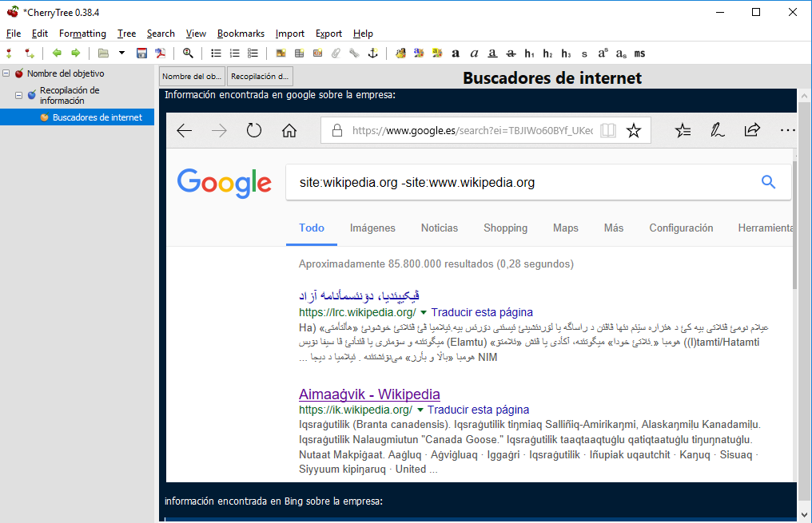Collapse the 'Nombre del objetivo' tree node
The height and width of the screenshot is (523, 812).
(6, 73)
